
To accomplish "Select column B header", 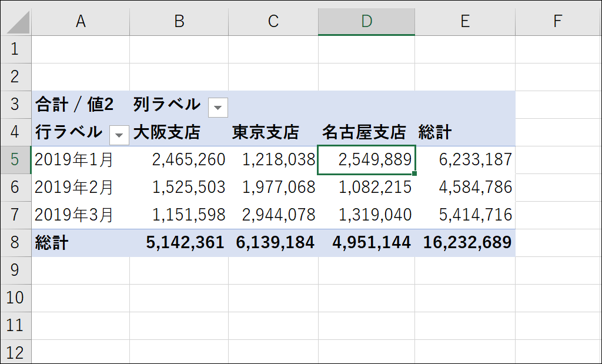I will tap(179, 22).
